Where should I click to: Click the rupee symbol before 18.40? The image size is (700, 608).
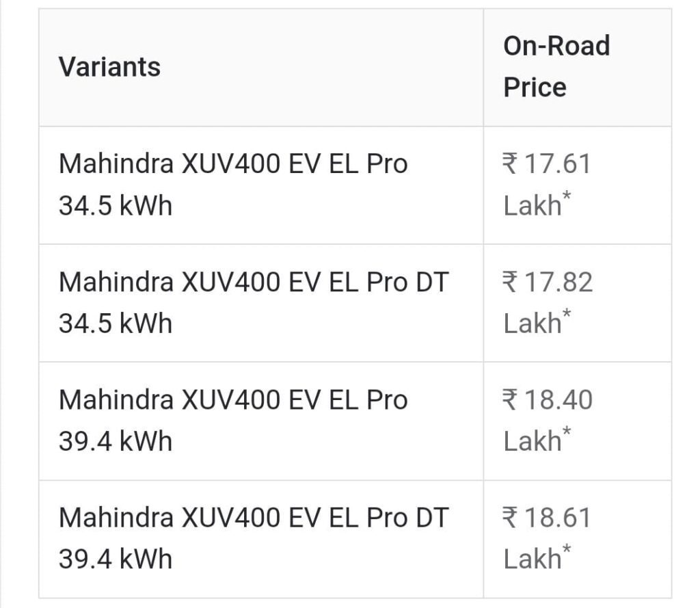[x=511, y=400]
